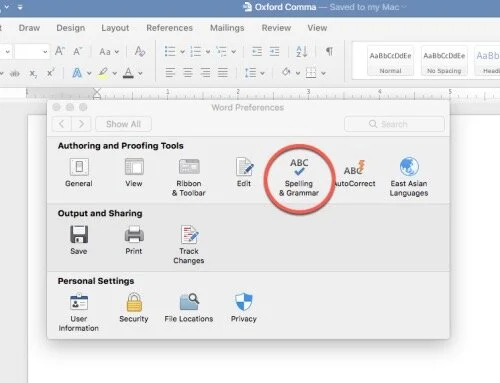The width and height of the screenshot is (500, 383).
Task: Apply the No Spacing style
Action: 444,61
